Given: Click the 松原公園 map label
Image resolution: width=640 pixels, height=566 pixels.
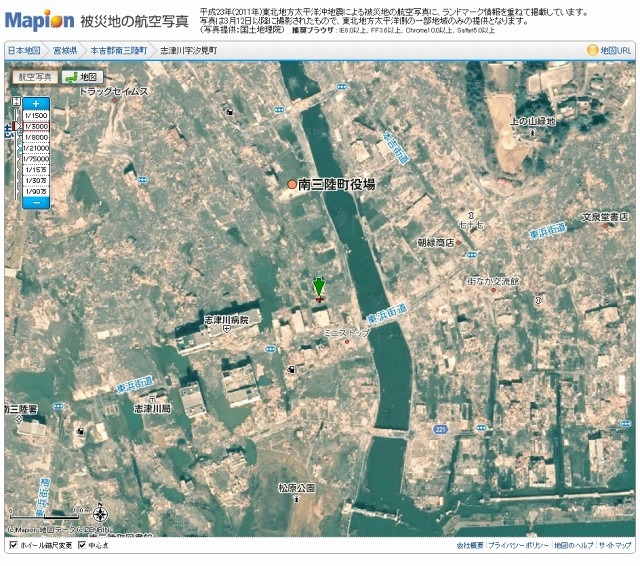Looking at the screenshot, I should (297, 488).
